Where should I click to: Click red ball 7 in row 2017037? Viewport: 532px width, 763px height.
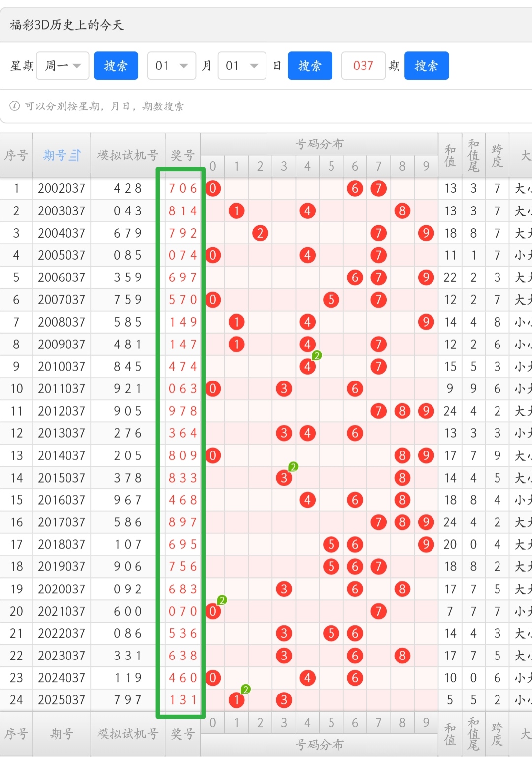point(378,522)
